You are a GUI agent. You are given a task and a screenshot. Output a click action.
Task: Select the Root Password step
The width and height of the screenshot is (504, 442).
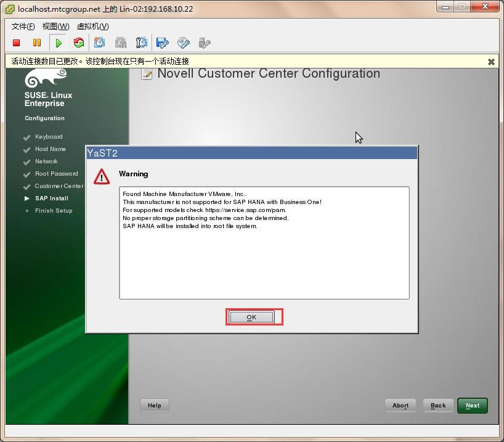[x=56, y=174]
